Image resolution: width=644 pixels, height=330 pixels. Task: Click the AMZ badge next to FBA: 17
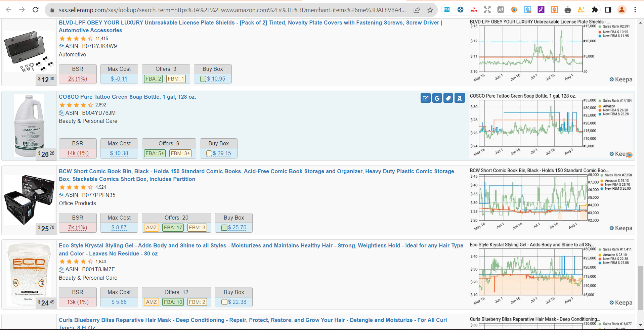(152, 228)
